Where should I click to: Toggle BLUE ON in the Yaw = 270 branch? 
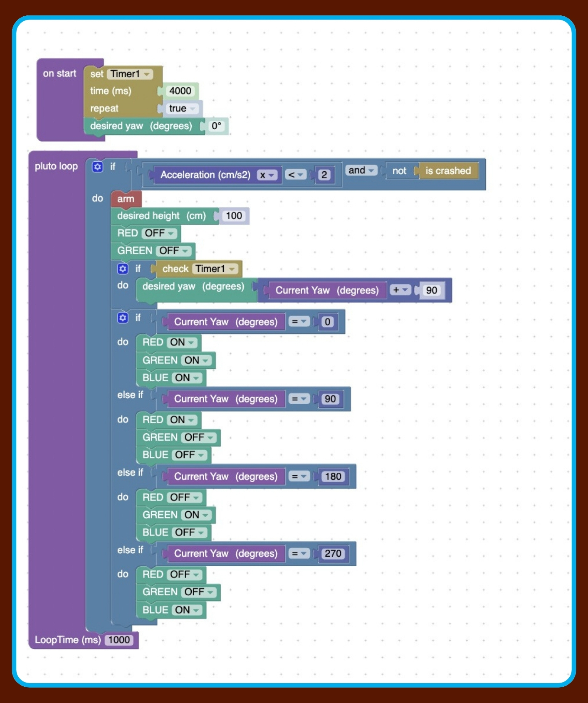pyautogui.click(x=187, y=610)
